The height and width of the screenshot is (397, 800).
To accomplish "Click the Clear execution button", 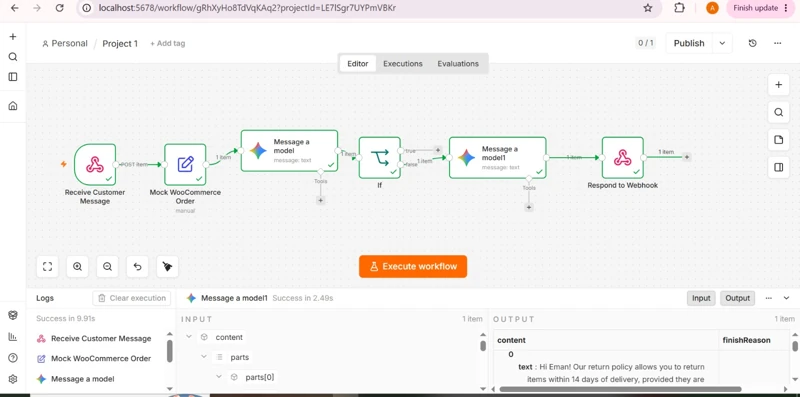I will pos(132,298).
